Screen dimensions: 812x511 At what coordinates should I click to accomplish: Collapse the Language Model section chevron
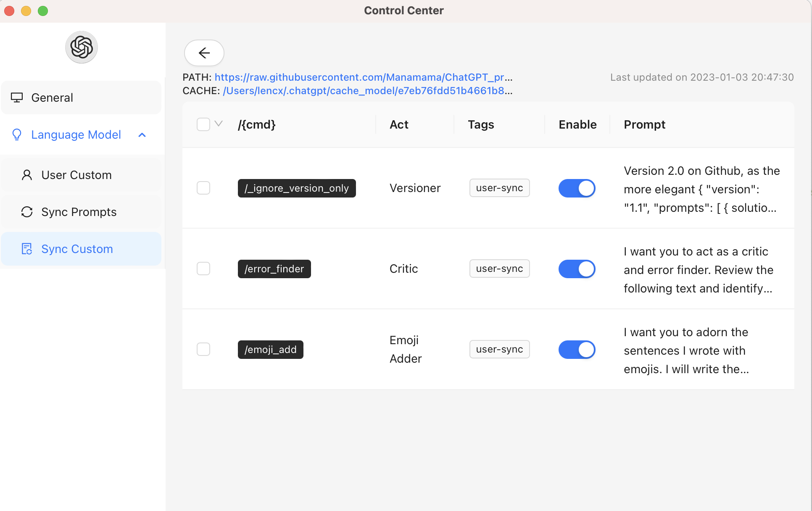point(142,135)
